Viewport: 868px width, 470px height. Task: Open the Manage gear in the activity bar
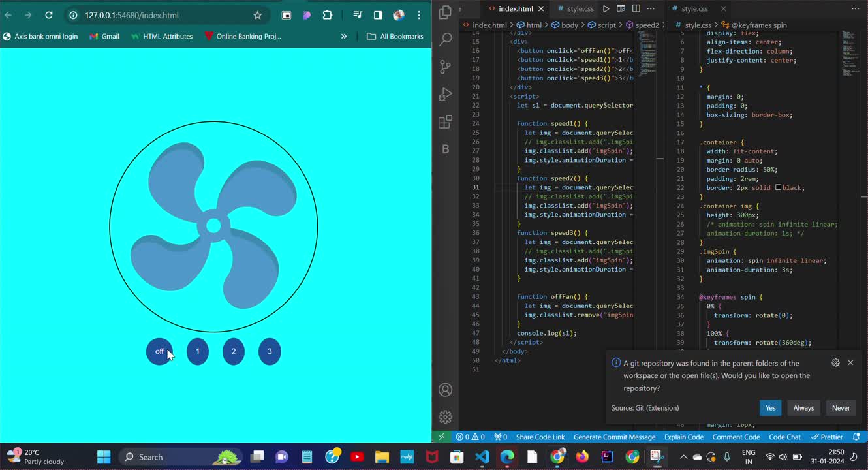446,416
